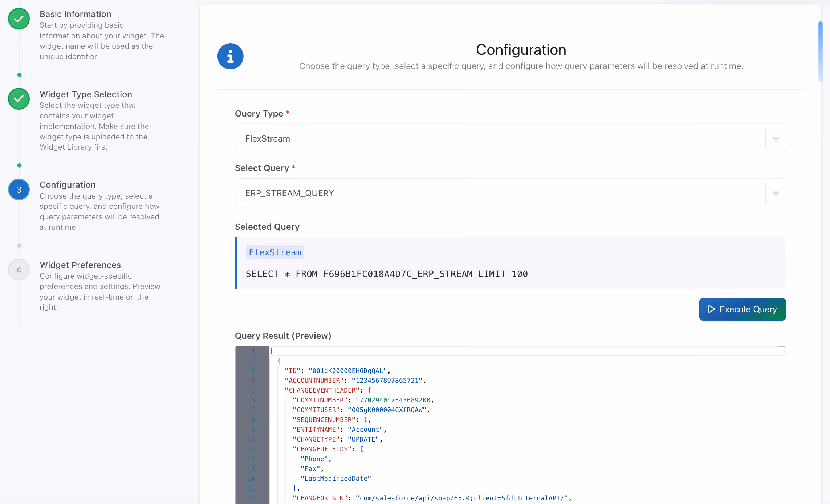Click the green checkmark for Basic Information

point(19,19)
